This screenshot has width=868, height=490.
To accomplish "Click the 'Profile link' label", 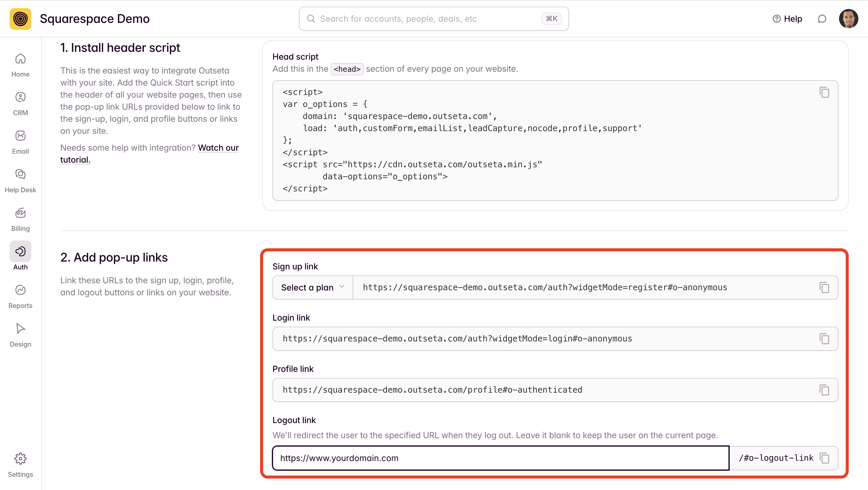I will [293, 369].
